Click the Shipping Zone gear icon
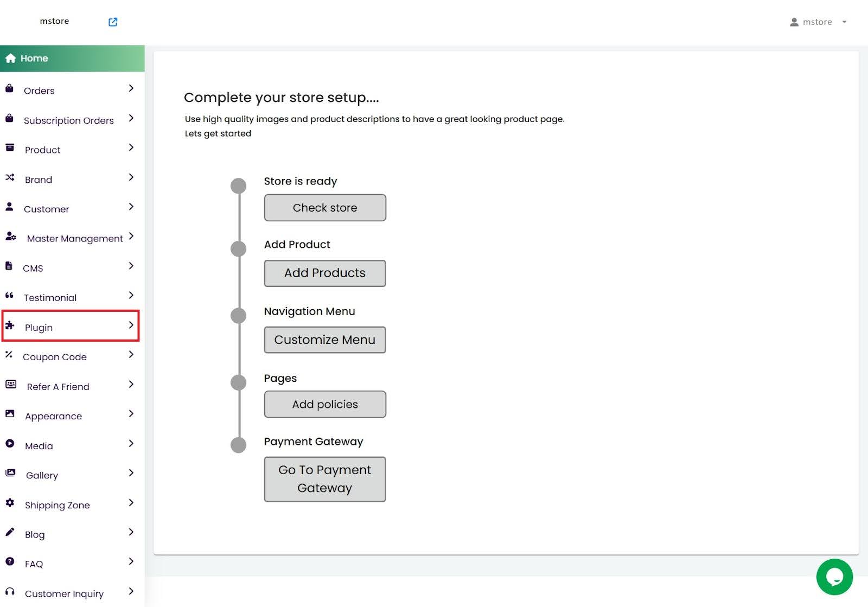The height and width of the screenshot is (607, 868). pos(10,503)
